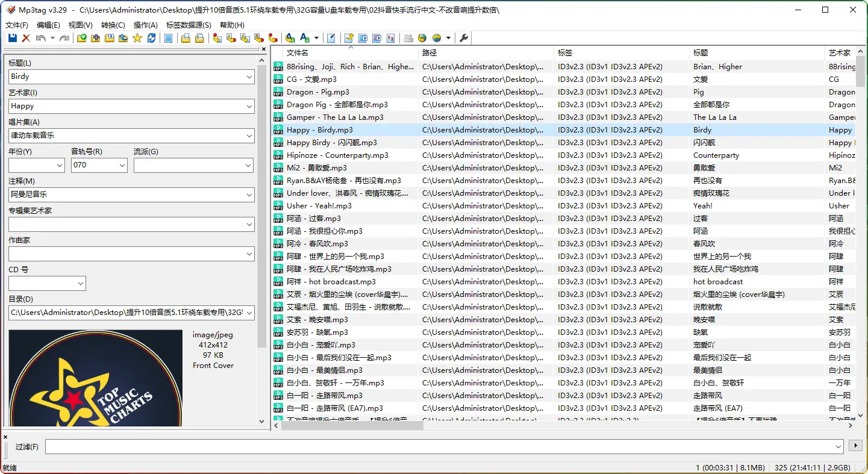Open options with the wrench icon
Image resolution: width=868 pixels, height=474 pixels.
(x=464, y=39)
